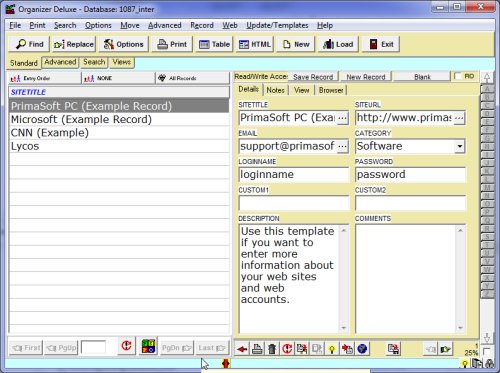Screen dimensions: 500x373
Task: Click red refresh icon under record list
Action: [x=126, y=346]
